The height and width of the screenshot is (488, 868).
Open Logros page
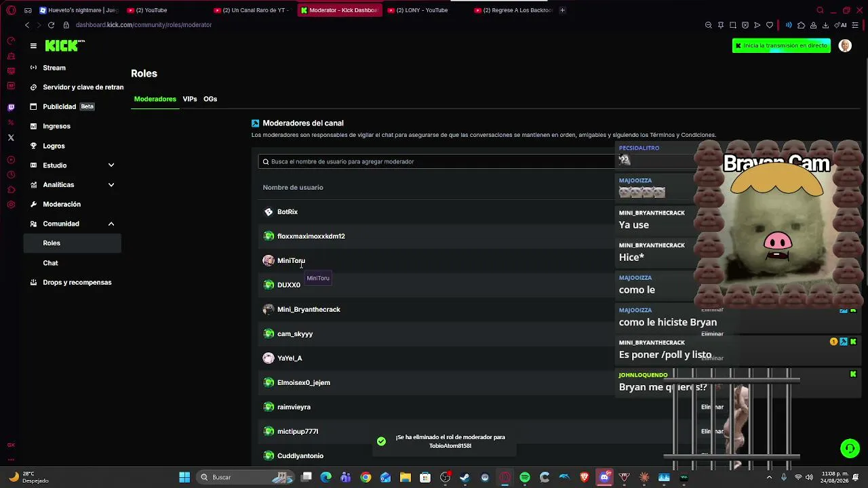54,146
